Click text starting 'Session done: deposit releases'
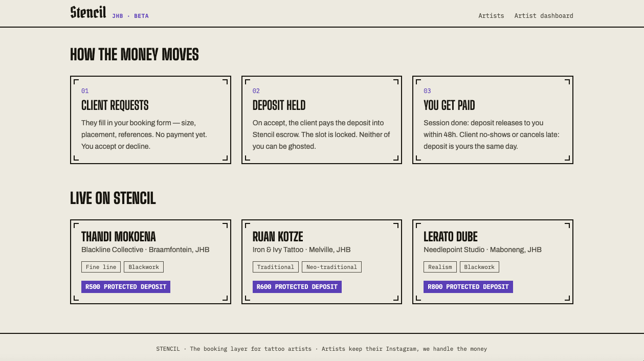 pos(492,134)
